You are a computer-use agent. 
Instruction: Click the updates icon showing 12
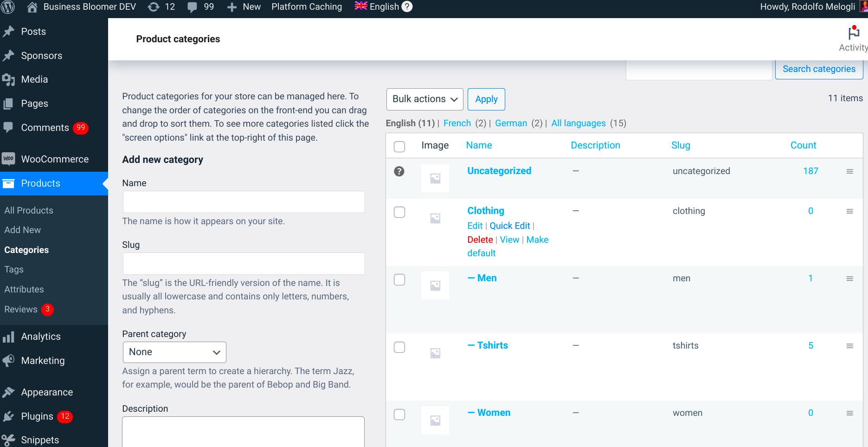[154, 7]
